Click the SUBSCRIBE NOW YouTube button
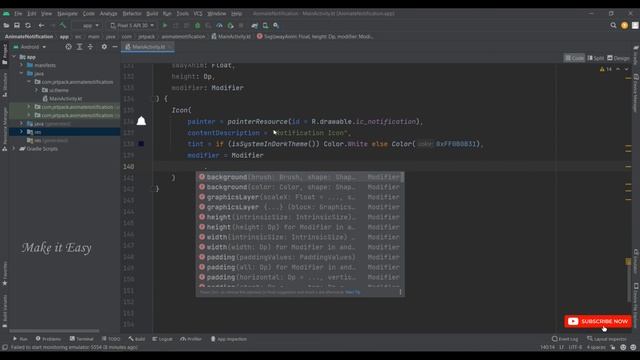Screen dimensions: 640x360 coord(598,321)
